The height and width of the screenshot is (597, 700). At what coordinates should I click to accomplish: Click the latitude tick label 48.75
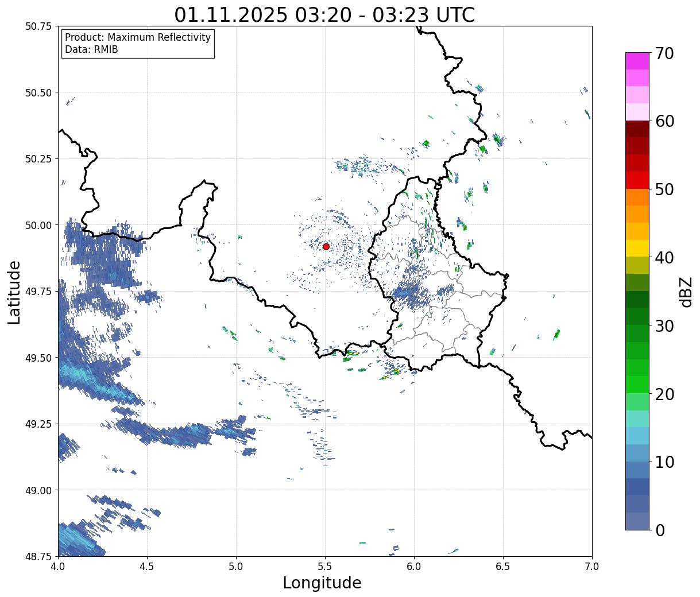pos(38,556)
